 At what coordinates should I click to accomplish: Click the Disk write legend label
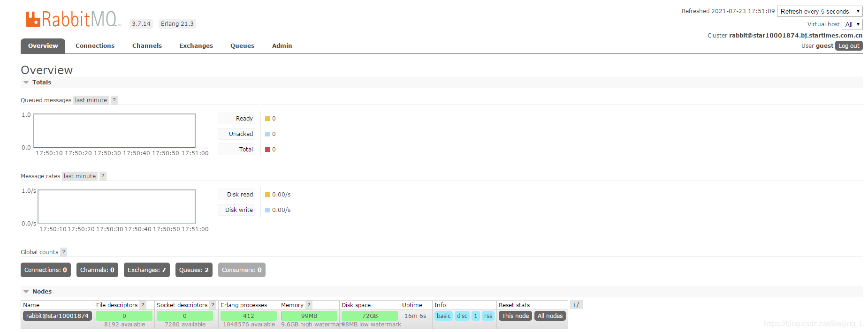click(236, 210)
